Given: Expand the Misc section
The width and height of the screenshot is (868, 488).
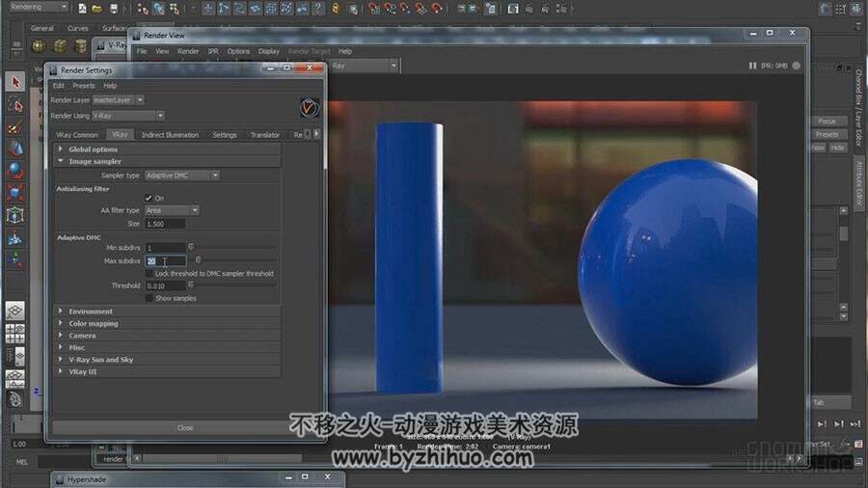Looking at the screenshot, I should click(x=167, y=347).
